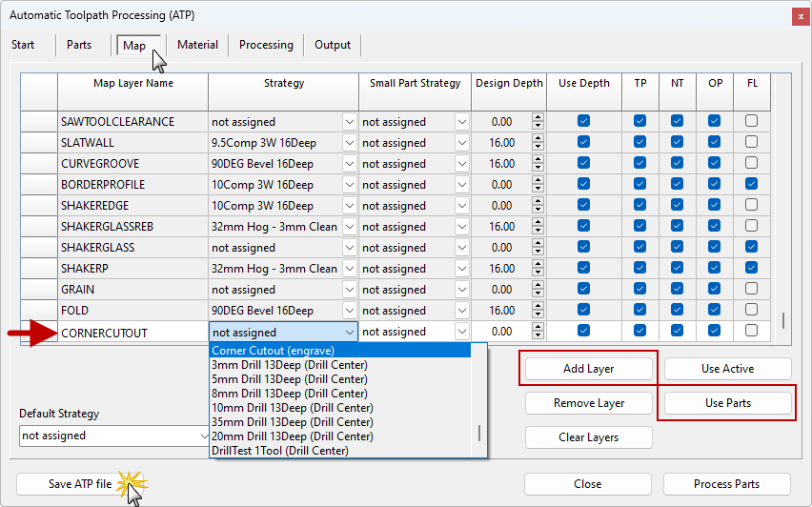
Task: Increase Design Depth for CORNERCUTOUT layer
Action: [538, 328]
